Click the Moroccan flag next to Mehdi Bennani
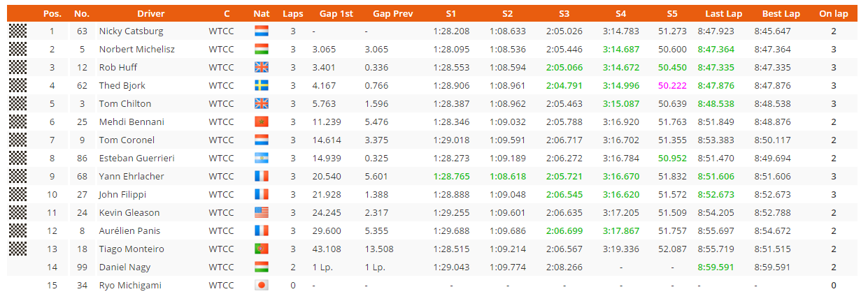The image size is (868, 301). click(262, 122)
